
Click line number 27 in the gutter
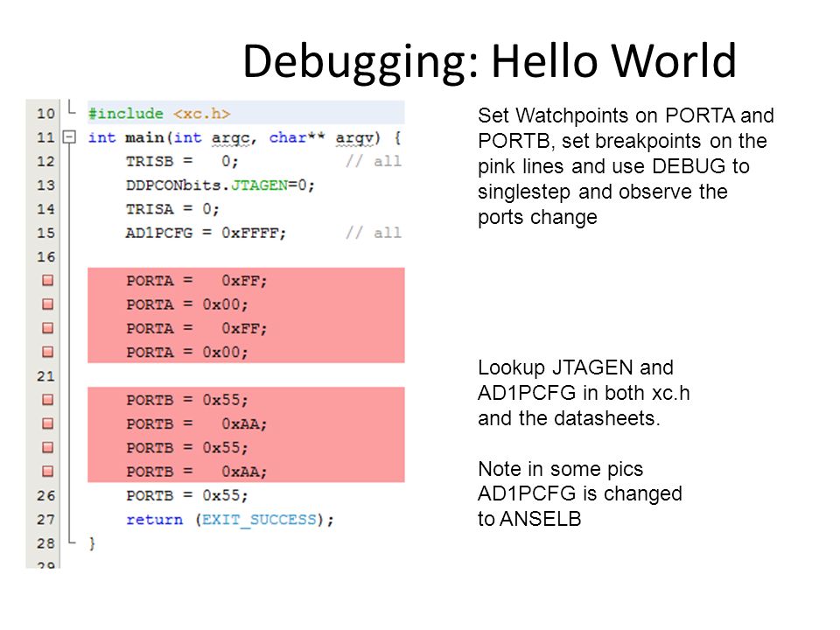[x=46, y=519]
